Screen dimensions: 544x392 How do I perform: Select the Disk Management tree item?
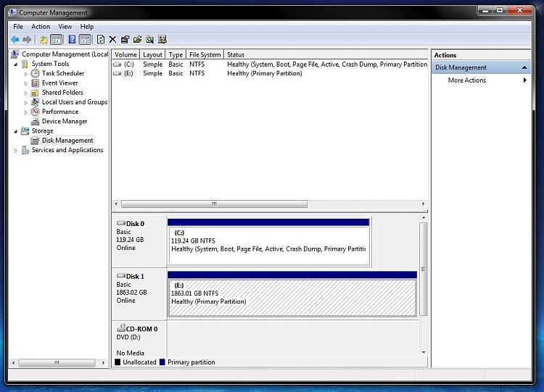(67, 141)
